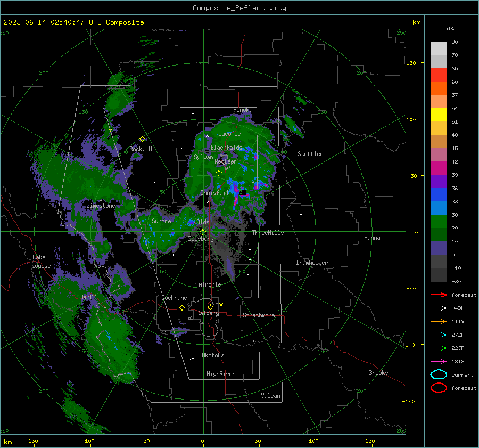Click the white cross marker west of Hanna

(x=301, y=214)
